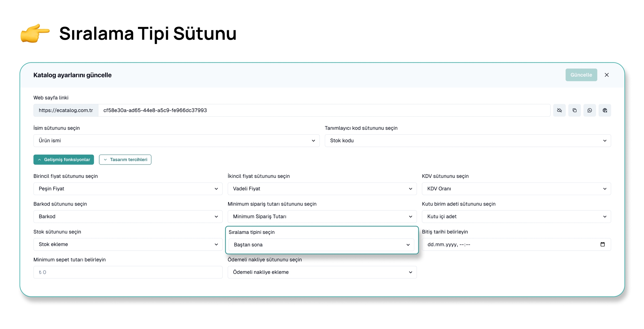Viewport: 644px width, 329px height.
Task: Open Stok sütununu seçin dropdown
Action: (128, 244)
